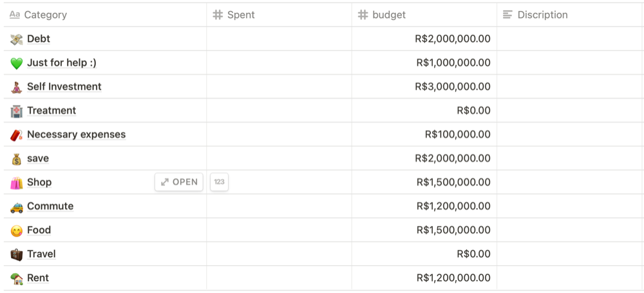Click the Debt money-with-wings emoji icon
The height and width of the screenshot is (293, 644).
(17, 39)
